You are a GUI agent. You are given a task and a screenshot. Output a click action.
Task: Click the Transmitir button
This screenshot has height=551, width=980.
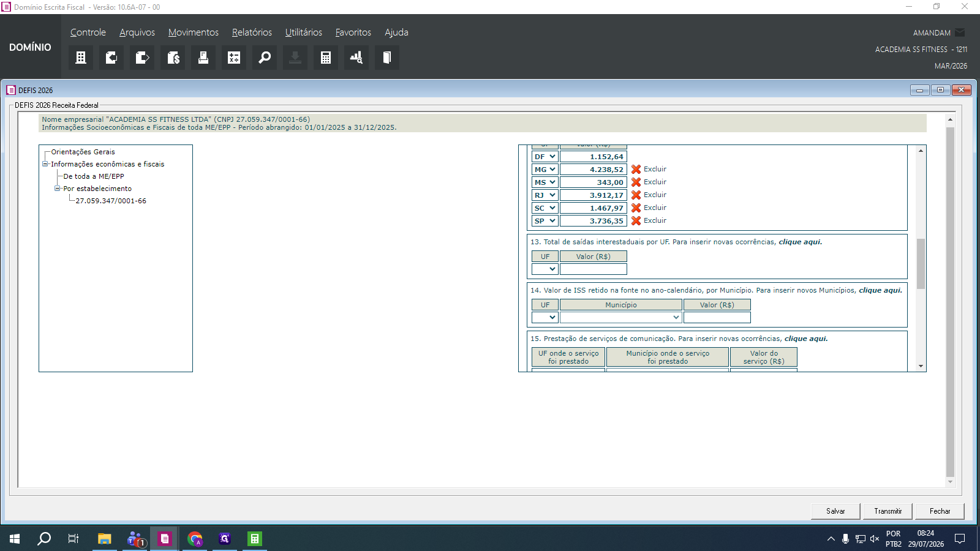[888, 511]
